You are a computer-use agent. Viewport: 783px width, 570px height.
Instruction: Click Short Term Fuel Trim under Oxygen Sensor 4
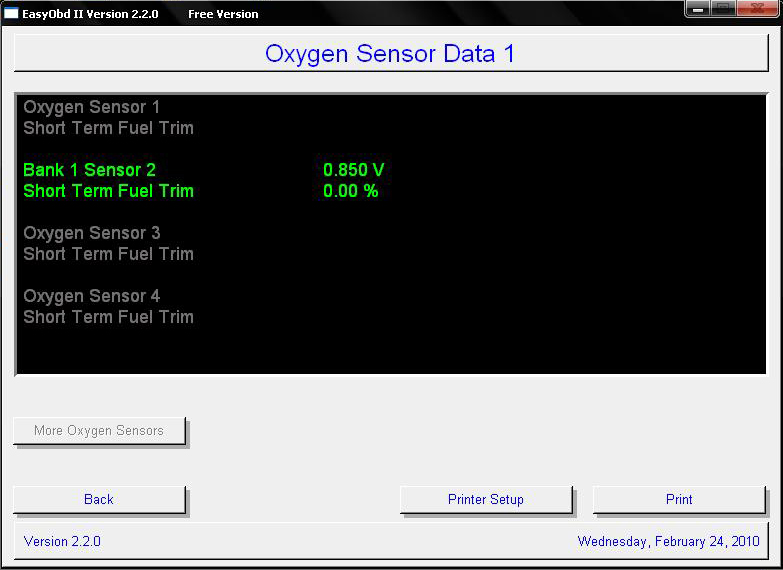[x=108, y=317]
